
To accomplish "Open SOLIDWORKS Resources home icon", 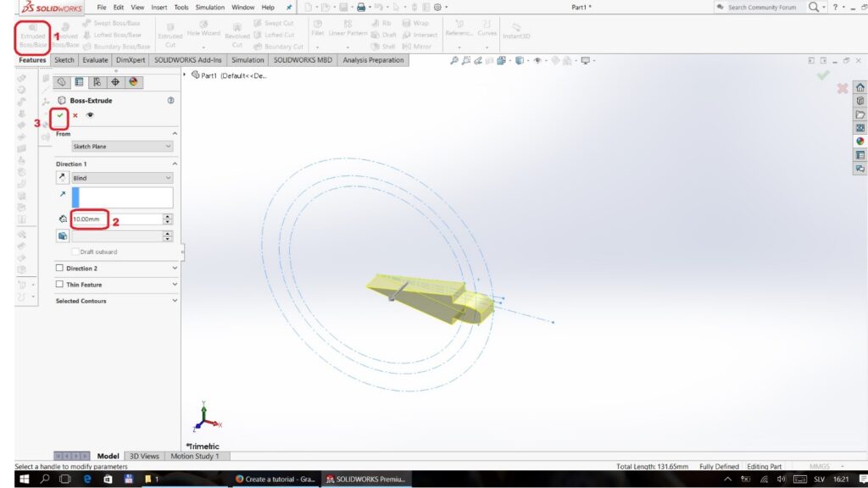I will (860, 87).
